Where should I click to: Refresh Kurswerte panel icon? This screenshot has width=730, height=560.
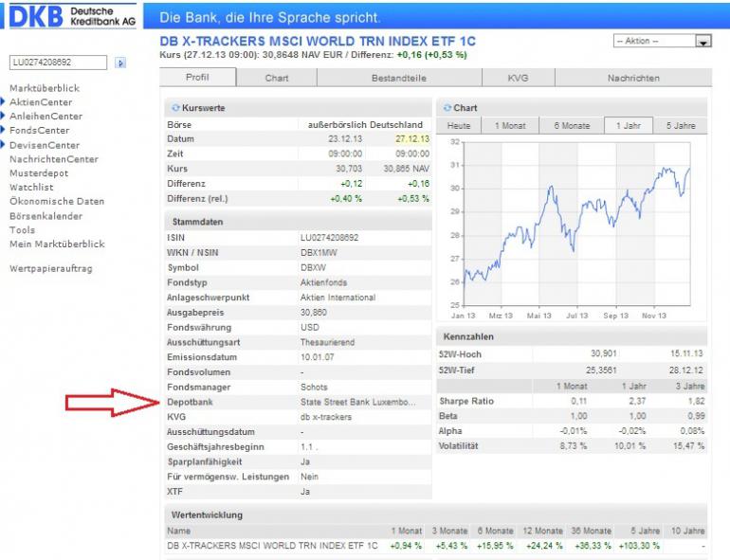(x=175, y=107)
